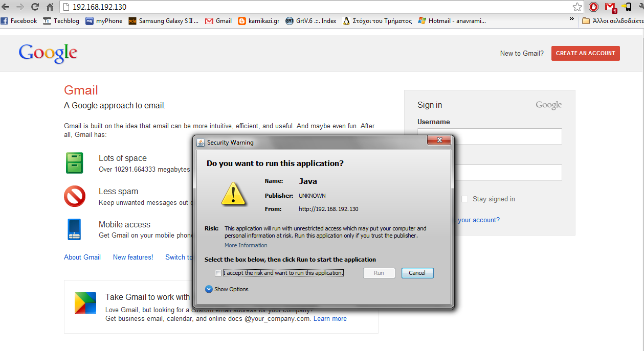The image size is (644, 351).
Task: Bookmark this page with the star icon
Action: 578,7
